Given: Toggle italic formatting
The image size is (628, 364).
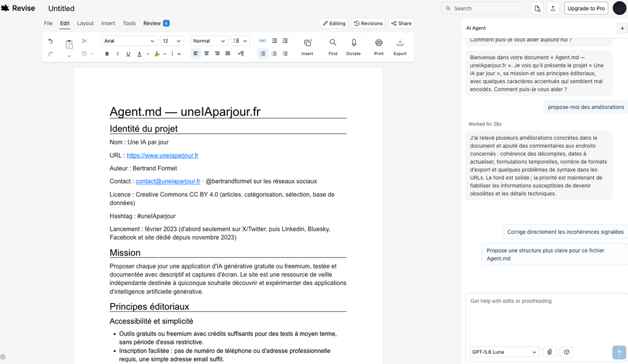Looking at the screenshot, I should (117, 53).
